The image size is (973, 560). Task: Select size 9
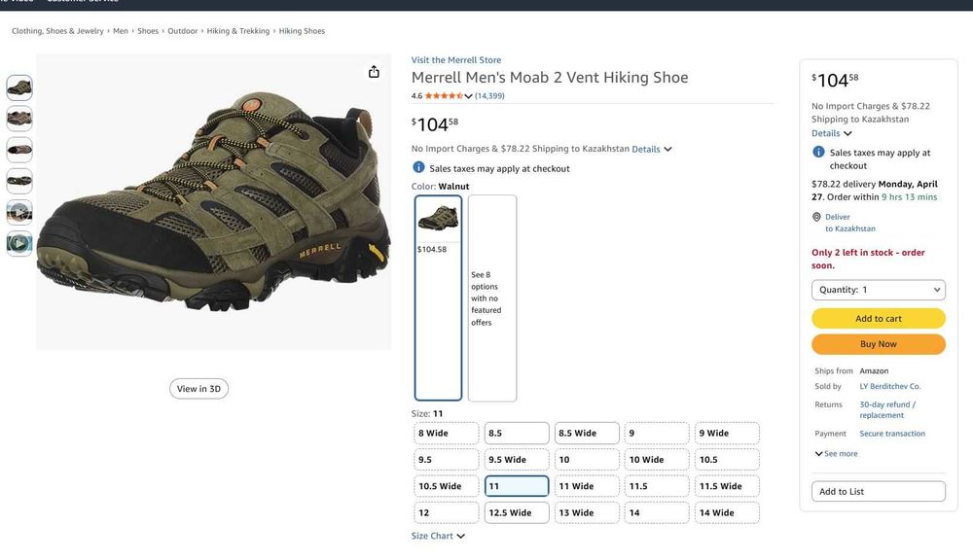tap(657, 433)
